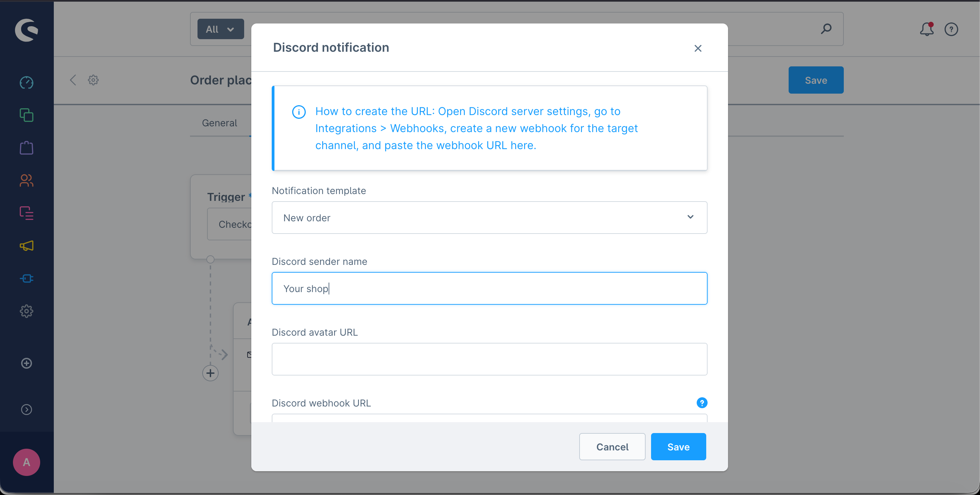Open the Customers sidebar icon

tap(26, 180)
